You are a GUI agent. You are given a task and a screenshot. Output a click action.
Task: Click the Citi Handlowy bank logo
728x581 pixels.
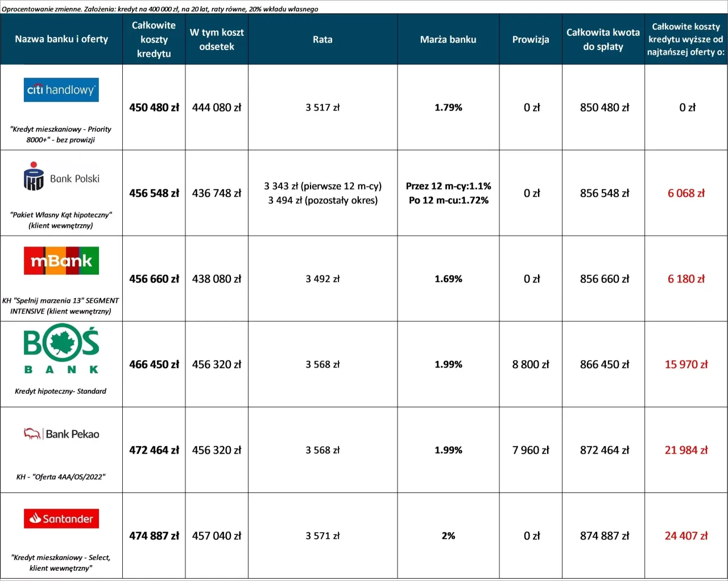pos(61,90)
